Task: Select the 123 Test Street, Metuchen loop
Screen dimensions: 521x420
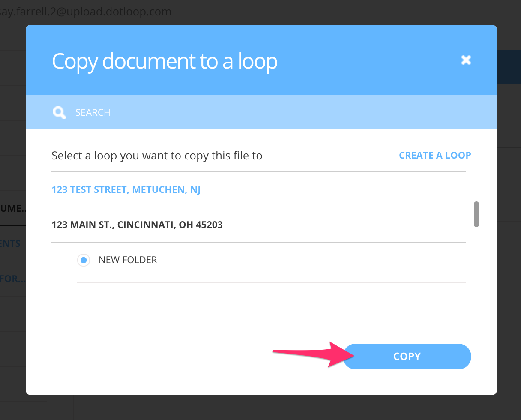Action: [126, 189]
